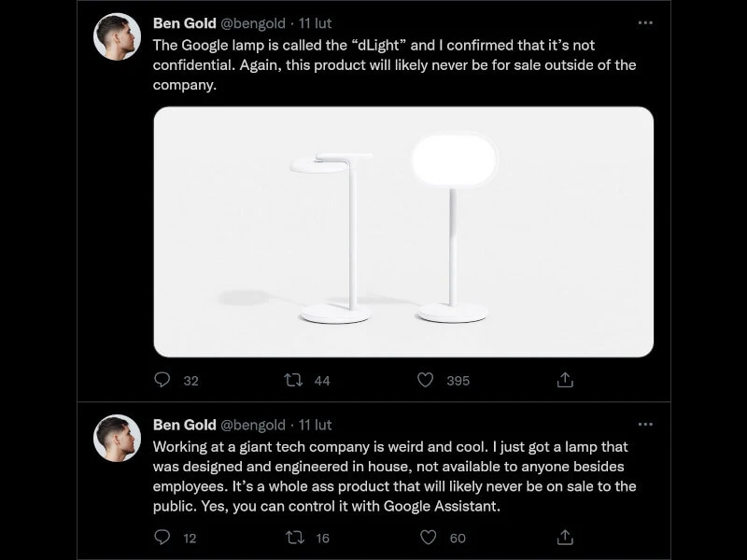The image size is (747, 560).
Task: Reply to the giant tech company tweet
Action: tap(162, 537)
